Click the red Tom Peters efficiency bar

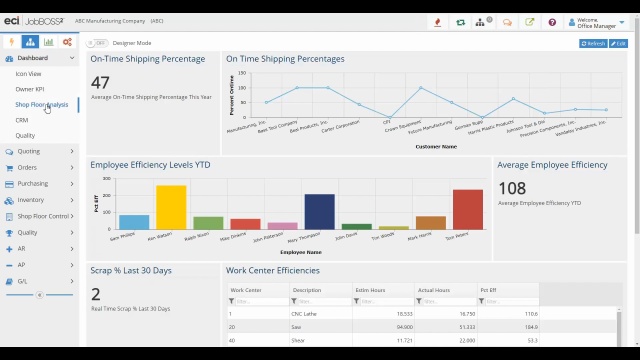tap(468, 209)
